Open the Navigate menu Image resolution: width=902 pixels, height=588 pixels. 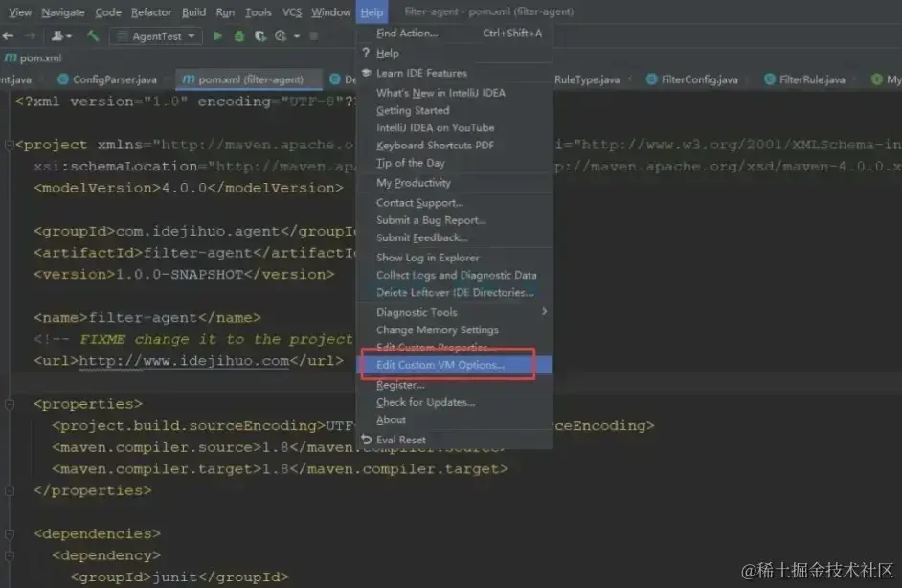pos(62,12)
